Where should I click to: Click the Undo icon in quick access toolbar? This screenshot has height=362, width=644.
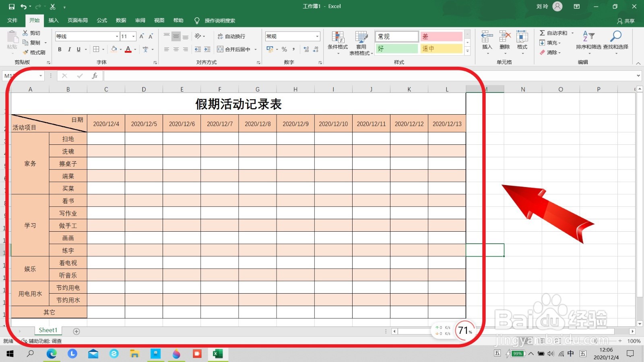[x=24, y=6]
